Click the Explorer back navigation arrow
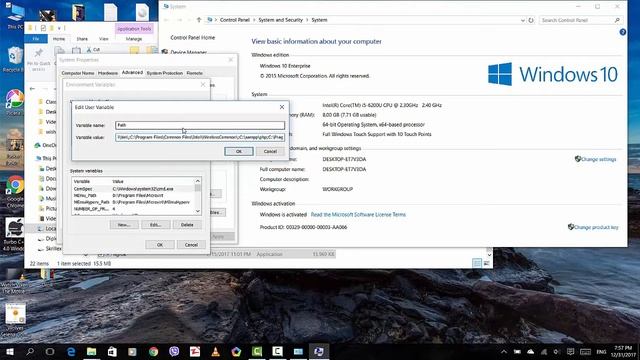Viewport: 640px width, 360px height. tap(32, 89)
